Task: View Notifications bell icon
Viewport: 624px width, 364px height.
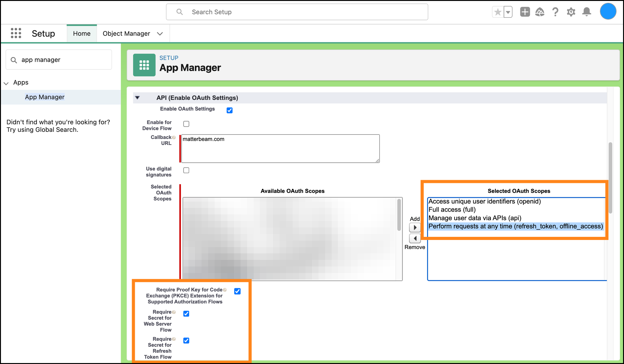Action: point(587,12)
